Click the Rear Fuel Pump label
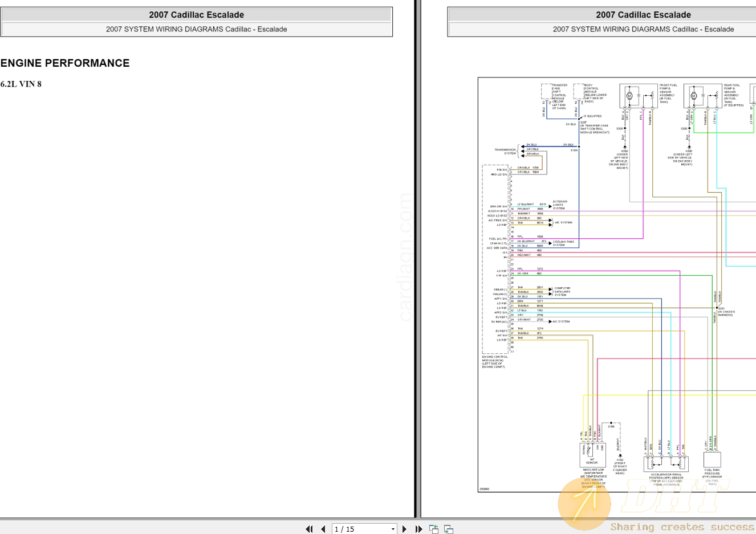This screenshot has height=534, width=756. (x=733, y=95)
